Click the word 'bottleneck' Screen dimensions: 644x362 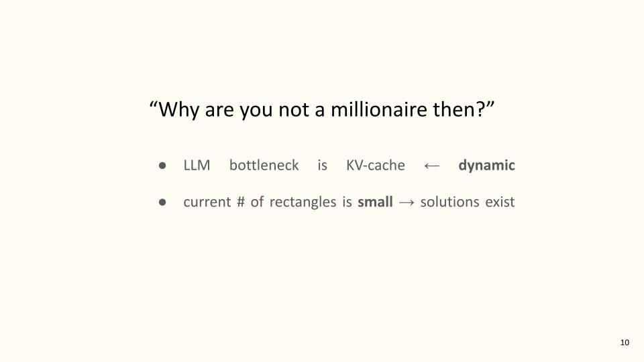point(264,165)
